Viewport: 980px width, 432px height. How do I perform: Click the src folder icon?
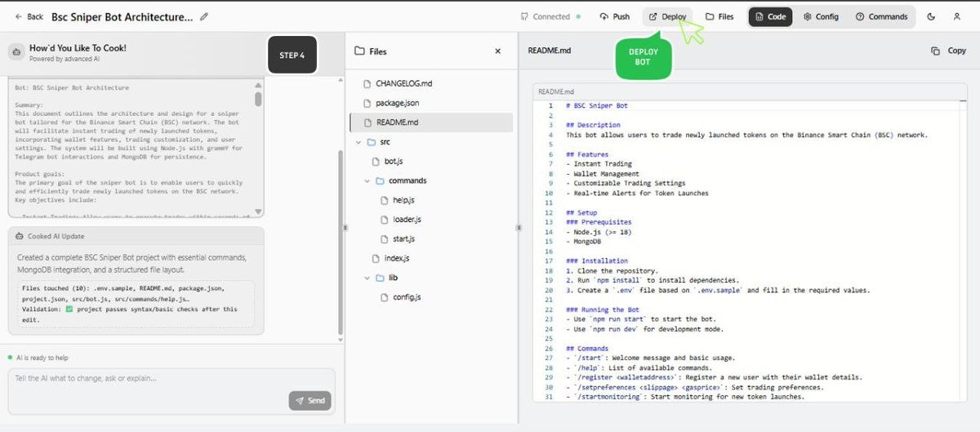[x=371, y=142]
